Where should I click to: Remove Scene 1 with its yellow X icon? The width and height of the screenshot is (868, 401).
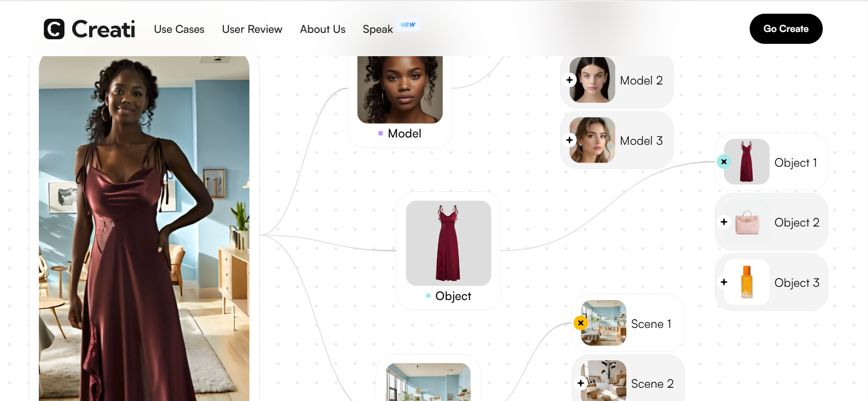pos(580,323)
